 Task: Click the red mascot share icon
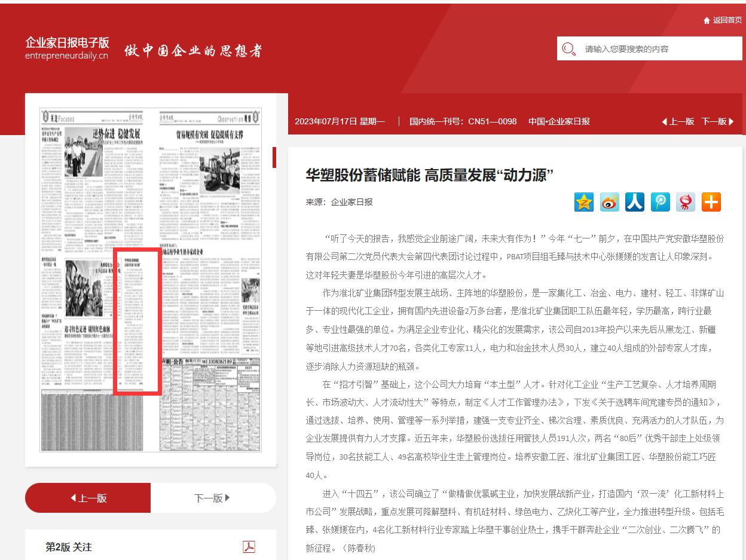(686, 202)
